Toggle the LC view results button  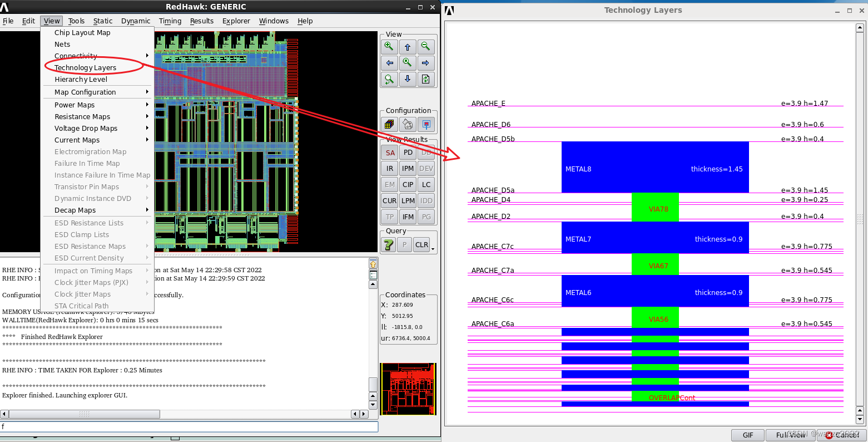click(426, 184)
